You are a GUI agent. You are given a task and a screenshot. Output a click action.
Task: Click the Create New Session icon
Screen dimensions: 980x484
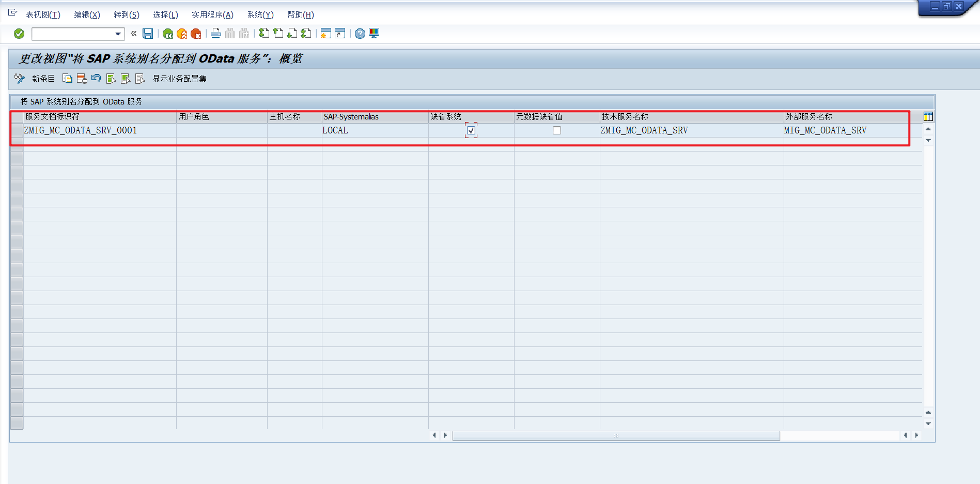point(325,34)
